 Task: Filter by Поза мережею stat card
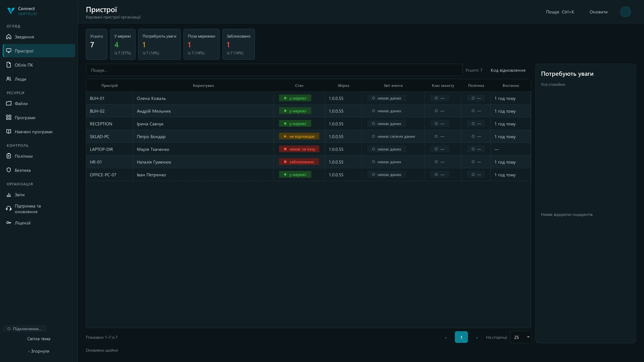point(201,44)
